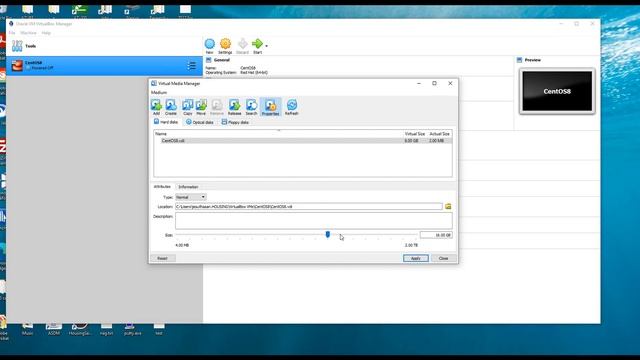Image resolution: width=640 pixels, height=360 pixels.
Task: Click into the Description text box
Action: (x=313, y=221)
